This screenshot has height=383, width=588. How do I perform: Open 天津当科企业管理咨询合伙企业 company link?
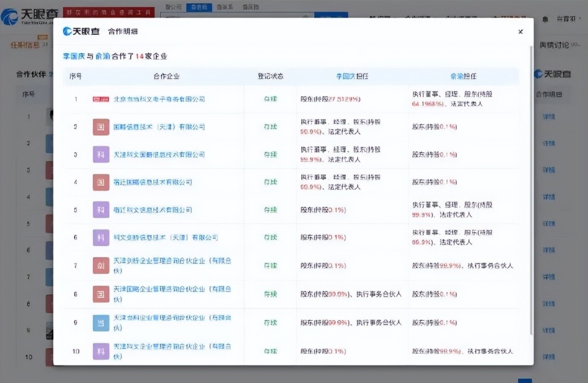[172, 322]
